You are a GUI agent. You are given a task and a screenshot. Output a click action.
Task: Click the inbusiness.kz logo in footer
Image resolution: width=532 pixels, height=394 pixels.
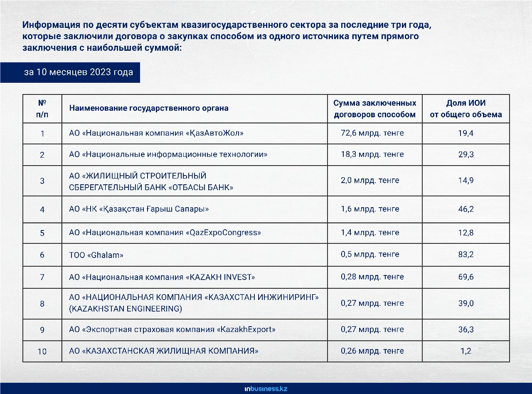point(266,389)
